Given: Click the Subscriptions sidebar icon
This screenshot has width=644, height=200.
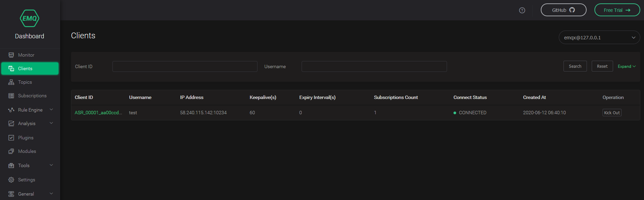Looking at the screenshot, I should click(11, 96).
